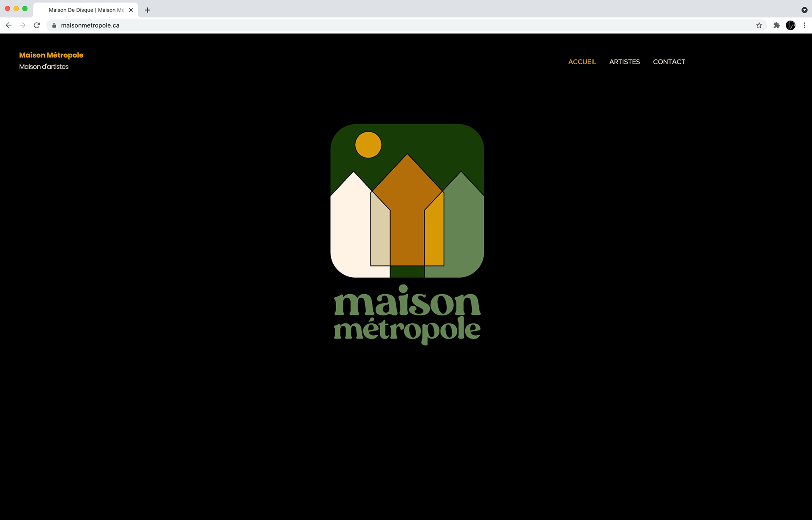The image size is (812, 520).
Task: Close the Maison De Disque tab
Action: click(131, 10)
